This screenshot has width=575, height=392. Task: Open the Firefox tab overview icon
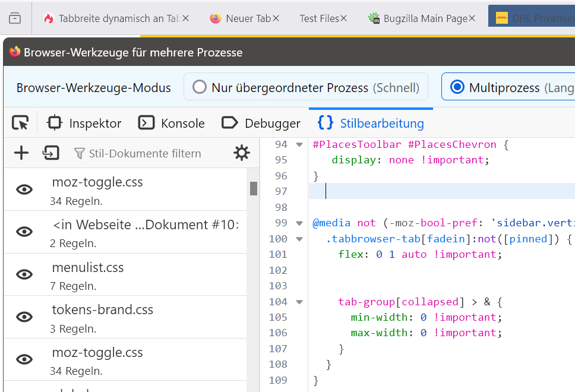(15, 18)
